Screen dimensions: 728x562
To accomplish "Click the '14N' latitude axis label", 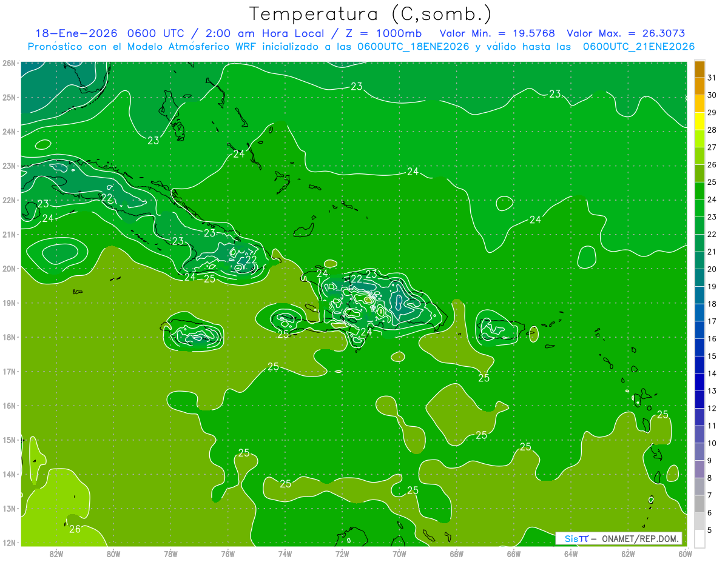I will [x=9, y=474].
